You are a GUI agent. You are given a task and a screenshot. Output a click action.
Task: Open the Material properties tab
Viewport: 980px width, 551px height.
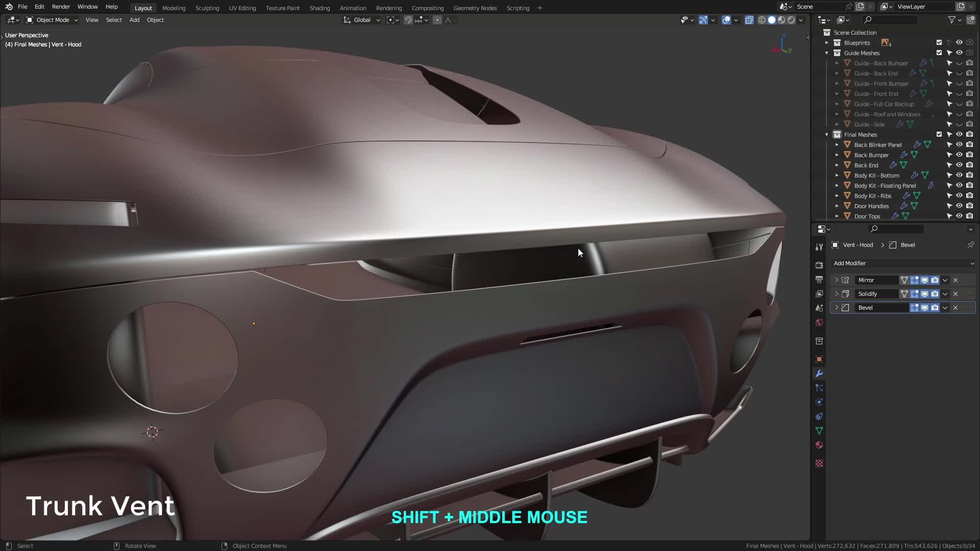[x=819, y=445]
